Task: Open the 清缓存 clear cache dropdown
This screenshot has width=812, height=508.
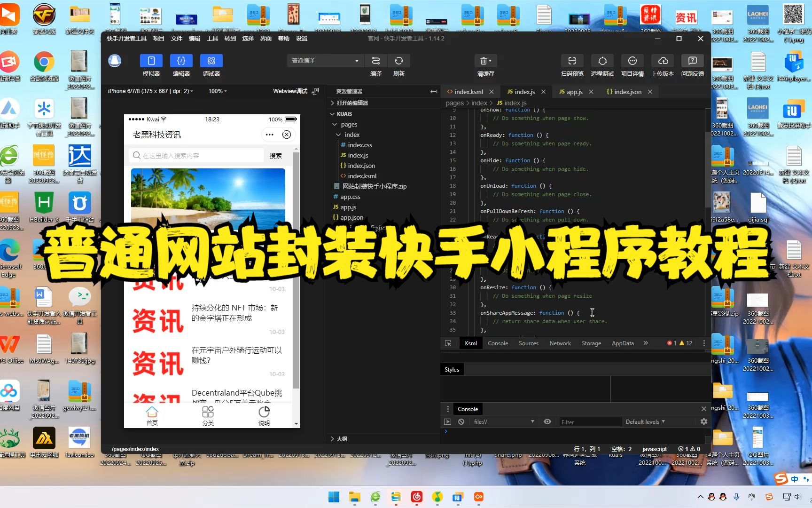Action: click(x=485, y=61)
